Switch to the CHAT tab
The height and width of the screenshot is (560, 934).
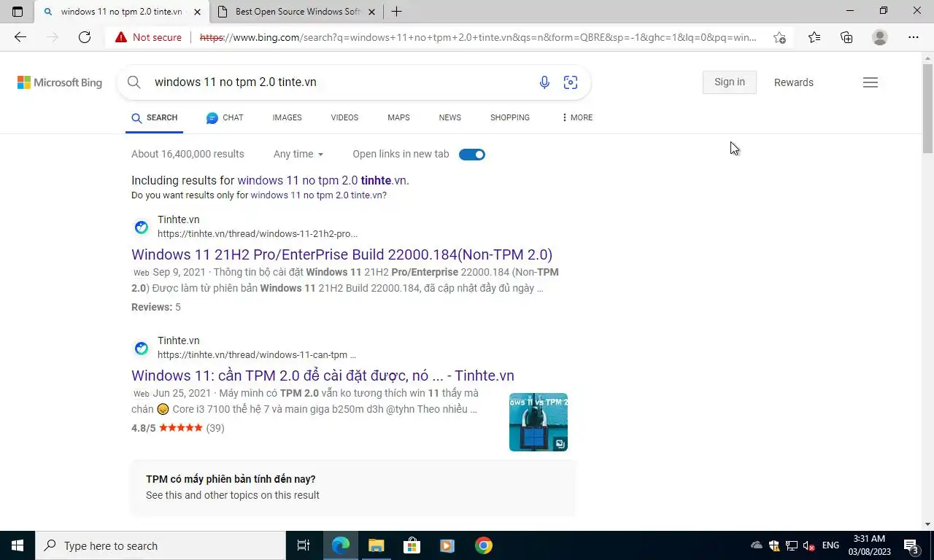pyautogui.click(x=225, y=117)
